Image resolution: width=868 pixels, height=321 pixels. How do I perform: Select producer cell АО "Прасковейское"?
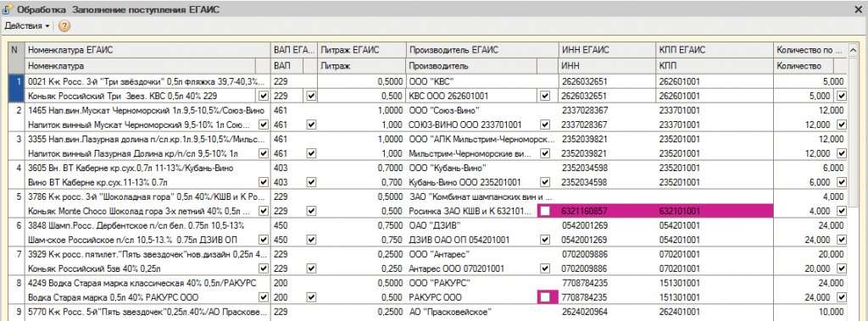point(482,312)
